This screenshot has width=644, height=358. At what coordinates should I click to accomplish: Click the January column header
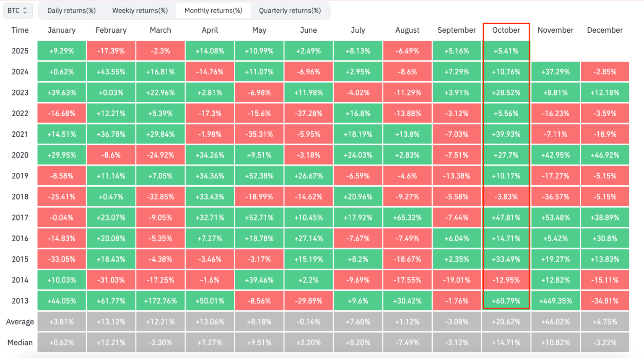[62, 30]
